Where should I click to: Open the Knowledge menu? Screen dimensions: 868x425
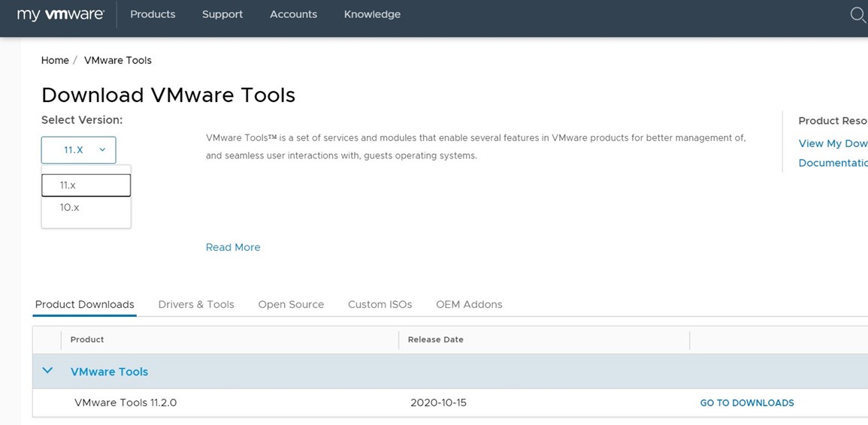372,14
